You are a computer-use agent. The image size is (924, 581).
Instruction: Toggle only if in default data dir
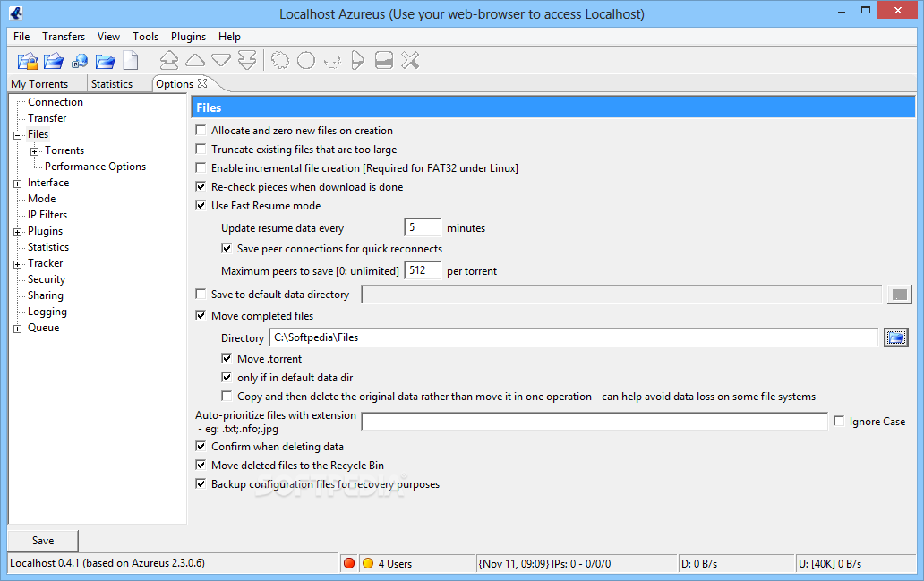click(227, 378)
